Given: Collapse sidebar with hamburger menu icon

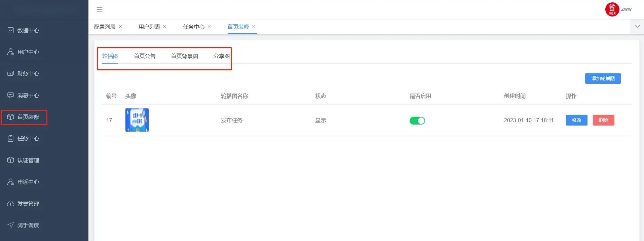Looking at the screenshot, I should tap(100, 9).
